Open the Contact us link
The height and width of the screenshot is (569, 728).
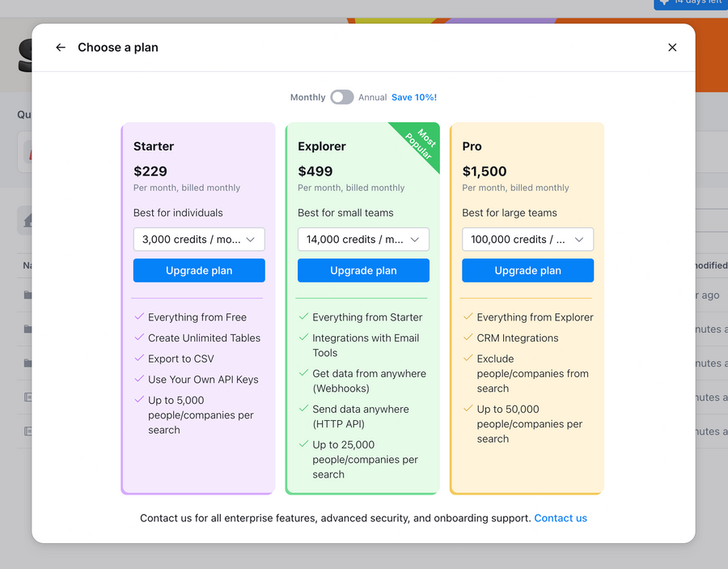point(561,518)
